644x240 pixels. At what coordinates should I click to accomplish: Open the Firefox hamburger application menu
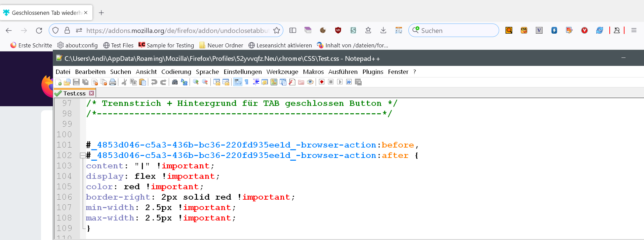click(634, 31)
